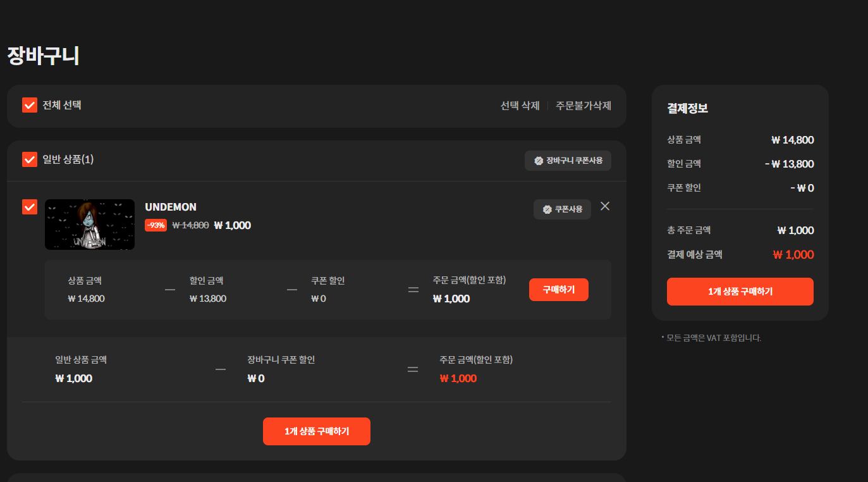Click the 구매하기 purchase button

pyautogui.click(x=558, y=289)
